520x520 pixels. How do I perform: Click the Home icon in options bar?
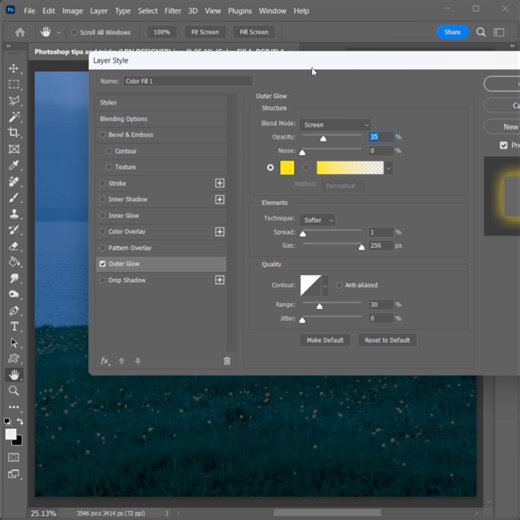20,32
